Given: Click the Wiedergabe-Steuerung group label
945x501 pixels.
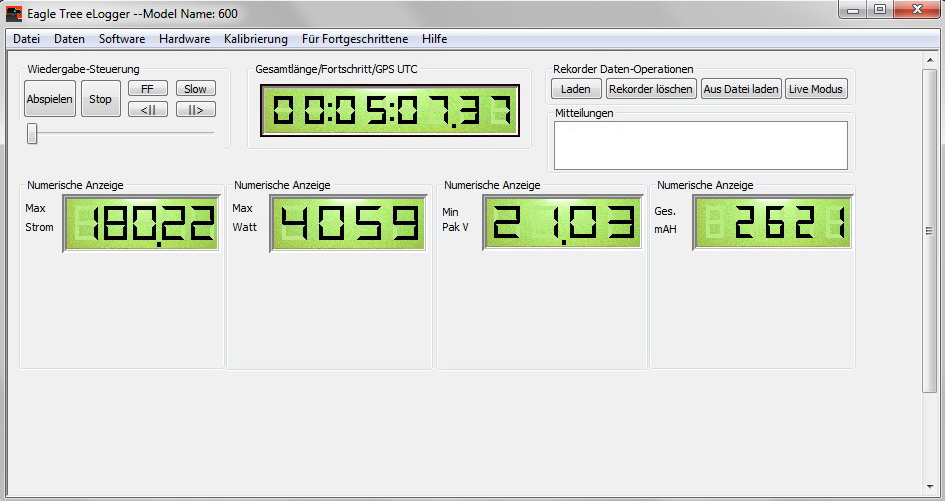Looking at the screenshot, I should click(83, 69).
